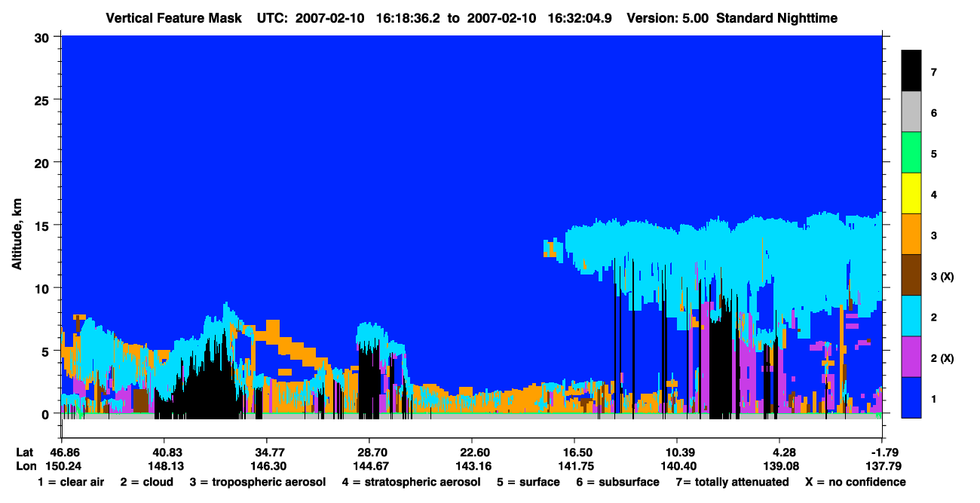The width and height of the screenshot is (980, 503).
Task: Click the blue clear air legend swatch
Action: pos(911,397)
